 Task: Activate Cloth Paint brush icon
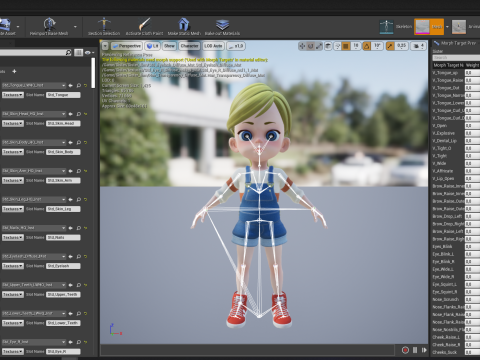tap(144, 24)
